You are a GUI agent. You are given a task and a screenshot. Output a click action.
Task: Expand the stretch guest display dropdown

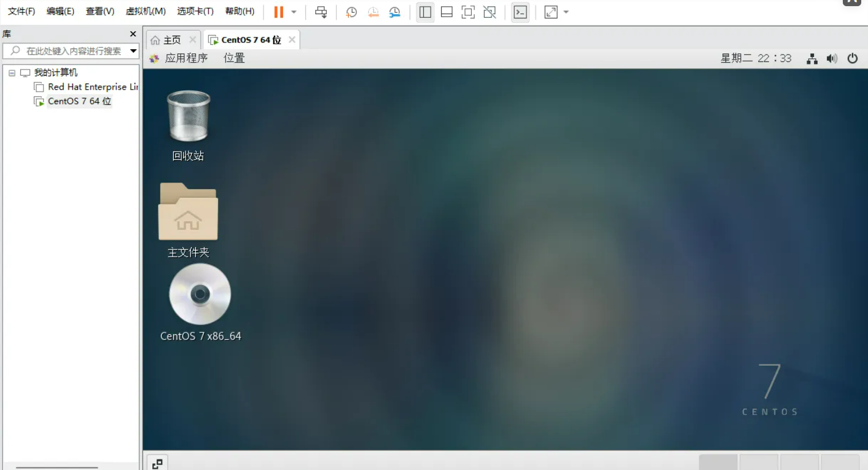click(566, 12)
